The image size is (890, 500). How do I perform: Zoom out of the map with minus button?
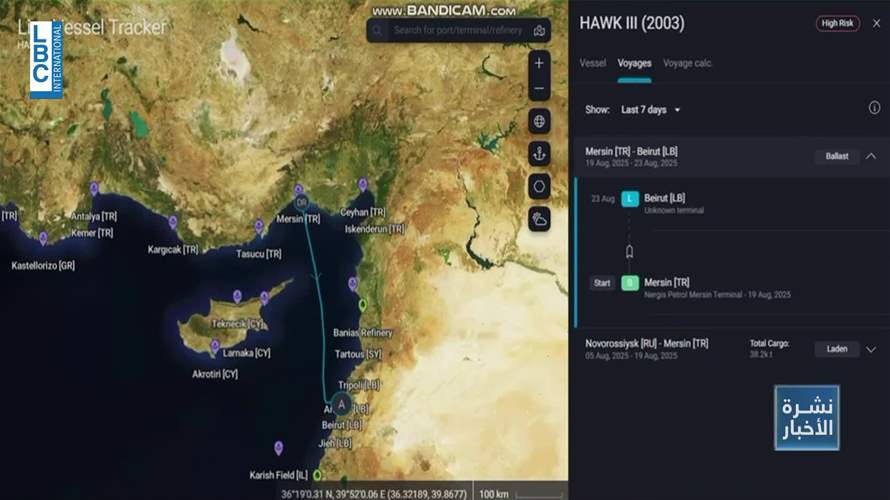tap(539, 89)
